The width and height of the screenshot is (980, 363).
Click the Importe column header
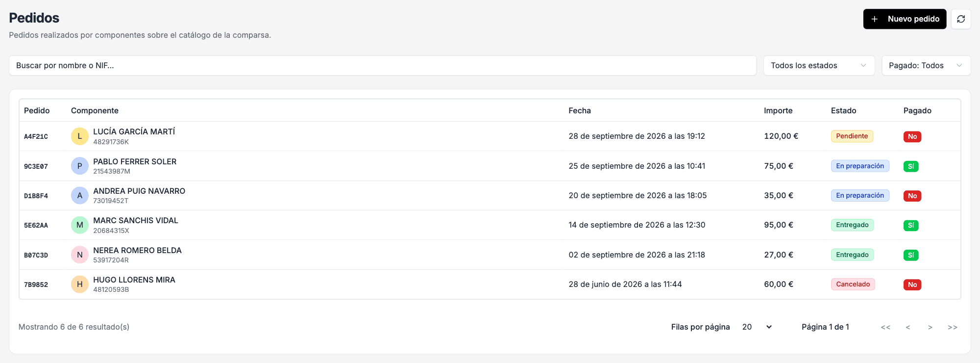[x=778, y=111]
